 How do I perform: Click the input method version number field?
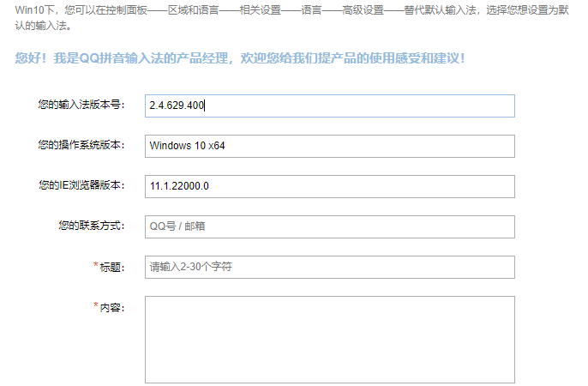tap(330, 106)
